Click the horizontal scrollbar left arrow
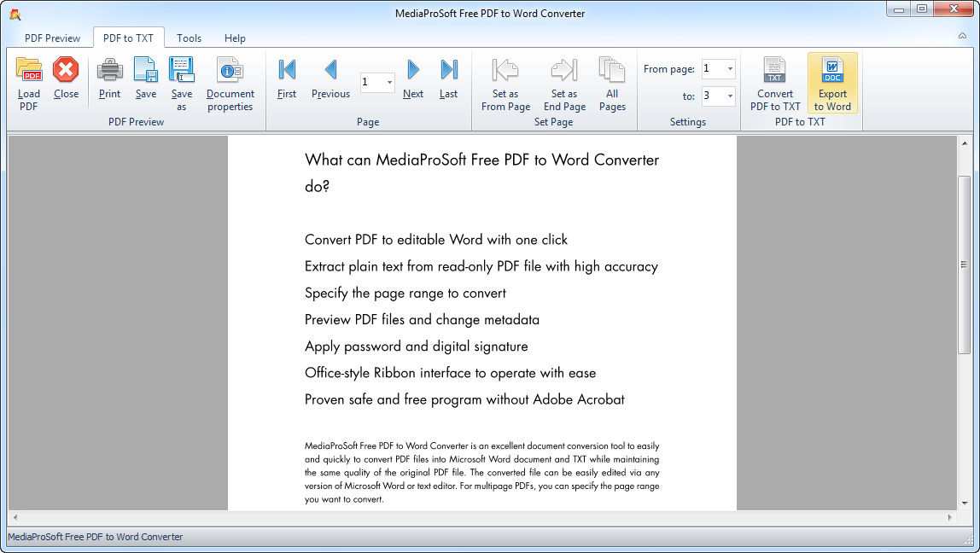The height and width of the screenshot is (553, 980). pos(15,517)
